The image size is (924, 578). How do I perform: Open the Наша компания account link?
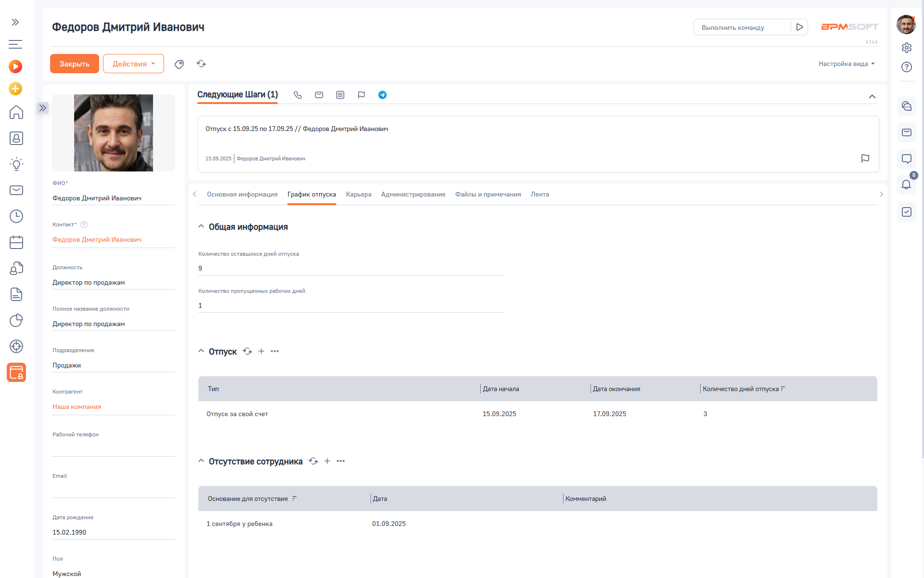coord(77,407)
